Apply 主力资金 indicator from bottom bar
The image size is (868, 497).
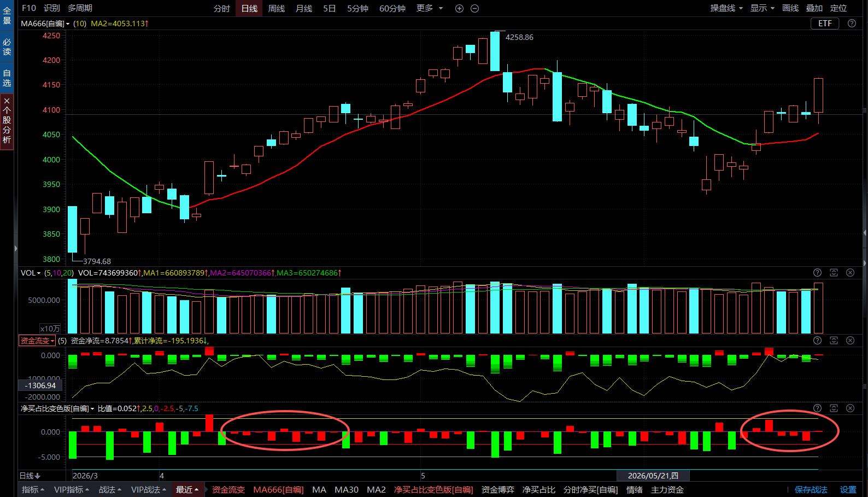tap(667, 490)
